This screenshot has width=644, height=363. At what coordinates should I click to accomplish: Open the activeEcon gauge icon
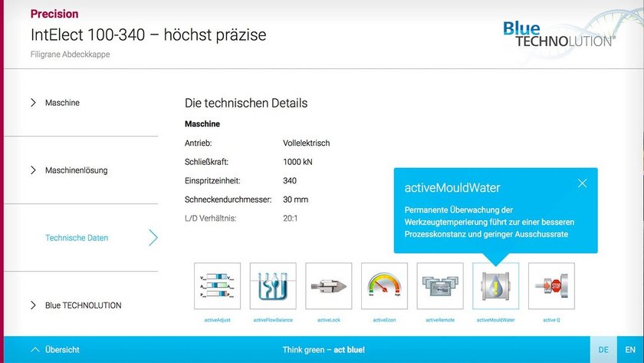point(384,286)
